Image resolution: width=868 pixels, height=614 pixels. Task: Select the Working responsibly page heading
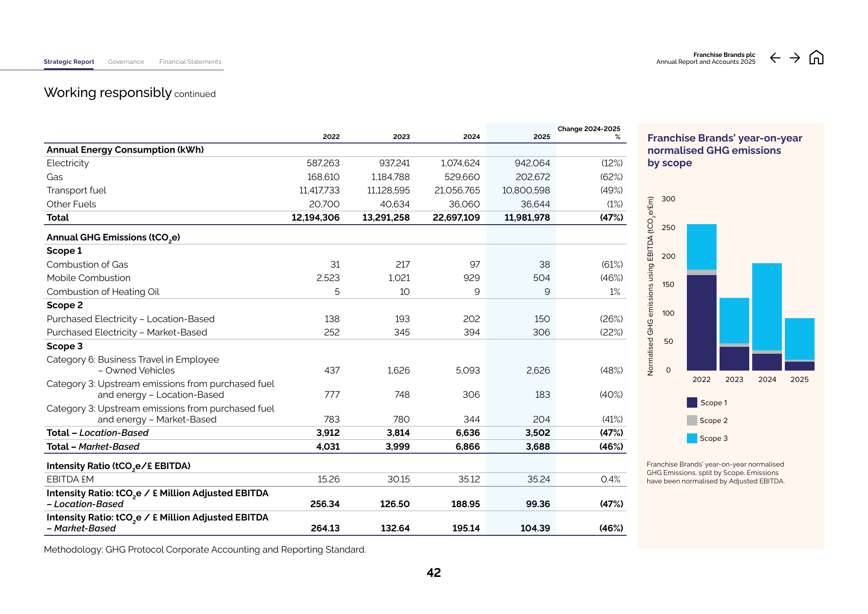pos(130,93)
